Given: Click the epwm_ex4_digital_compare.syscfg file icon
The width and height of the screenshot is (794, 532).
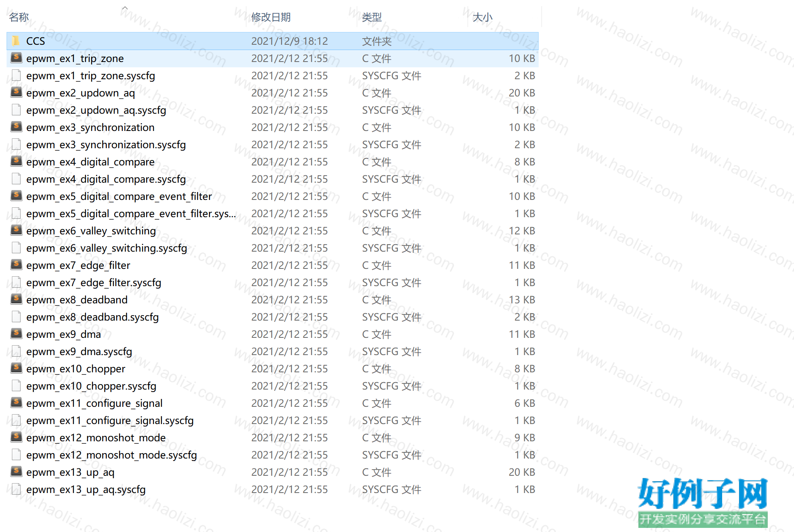Looking at the screenshot, I should click(16, 179).
